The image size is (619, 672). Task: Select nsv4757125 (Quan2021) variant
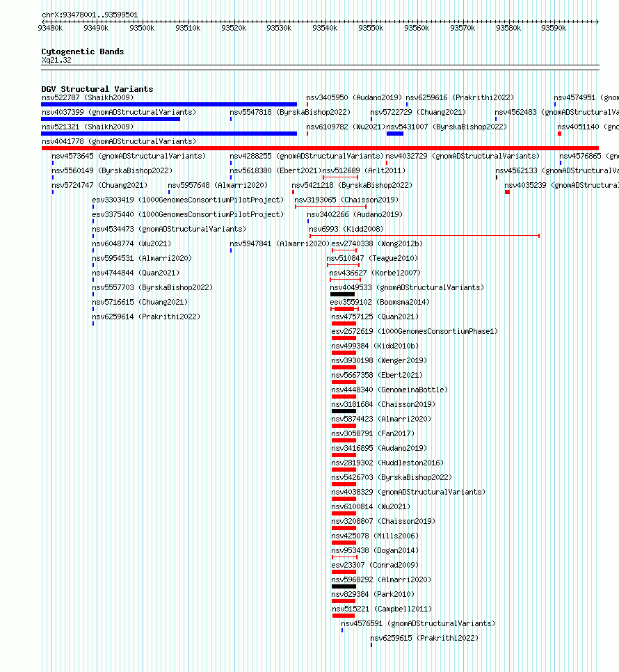(x=375, y=317)
